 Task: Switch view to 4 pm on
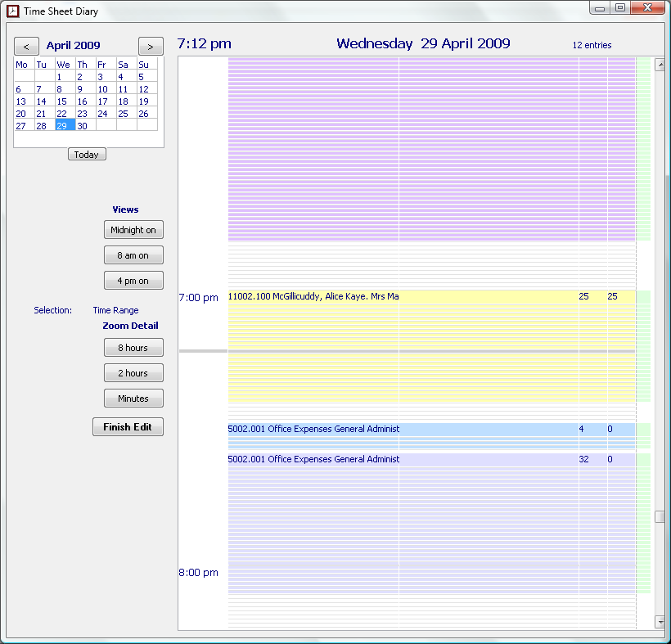133,281
